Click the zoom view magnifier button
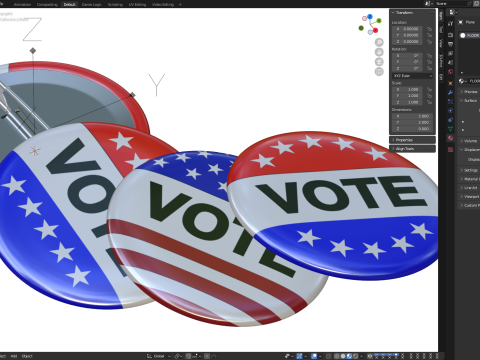 (379, 42)
